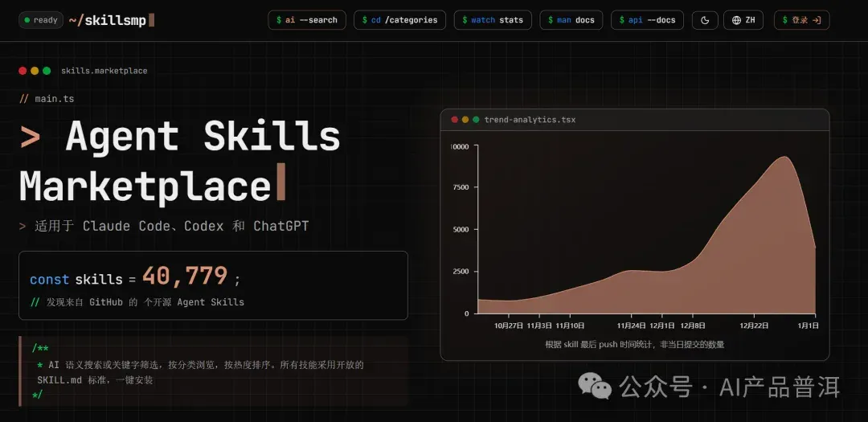Click the 7500 y-axis label
Viewport: 868px width, 422px height.
tap(461, 187)
